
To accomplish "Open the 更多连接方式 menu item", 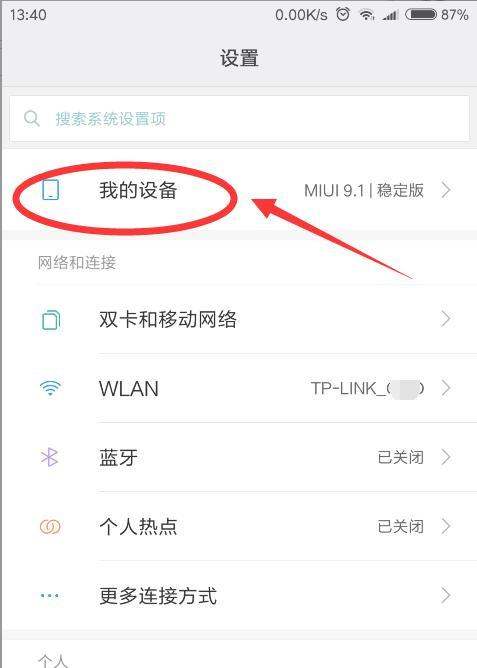I will pyautogui.click(x=238, y=596).
